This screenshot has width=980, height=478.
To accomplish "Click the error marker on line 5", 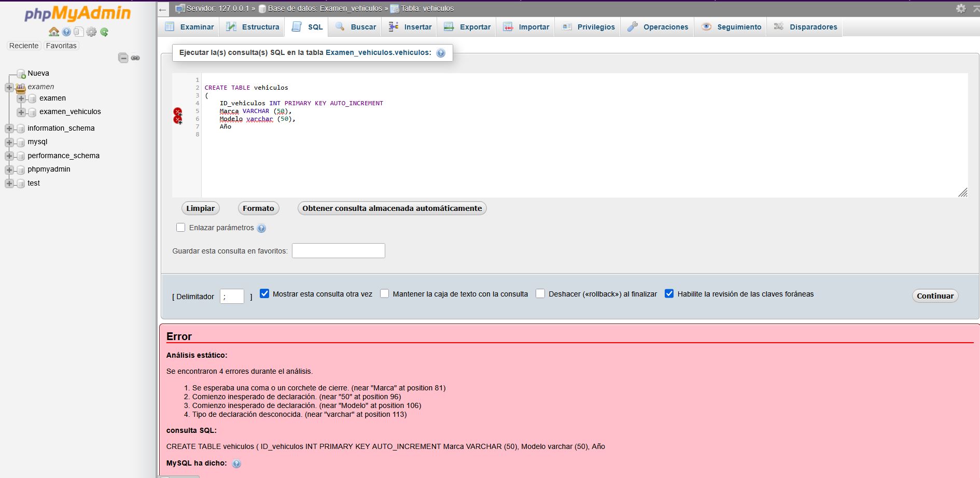I will [x=178, y=111].
